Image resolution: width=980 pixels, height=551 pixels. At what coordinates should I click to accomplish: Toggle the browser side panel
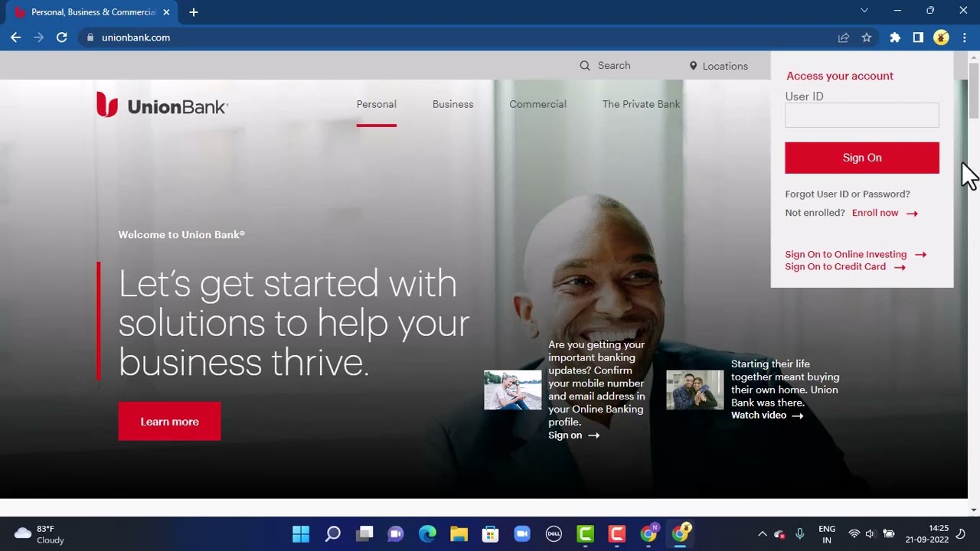918,37
